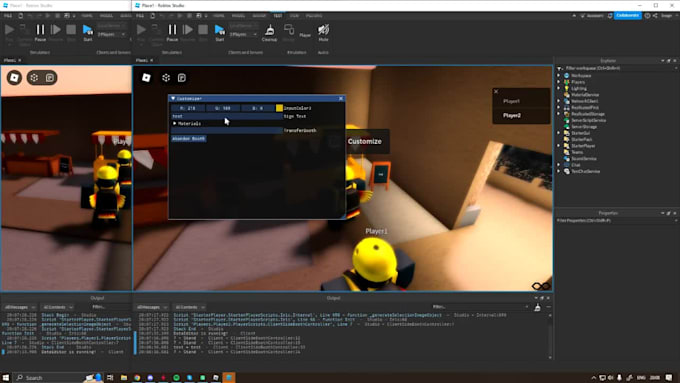Open All Messages dropdown in left Output
This screenshot has width=680, height=383.
(19, 307)
